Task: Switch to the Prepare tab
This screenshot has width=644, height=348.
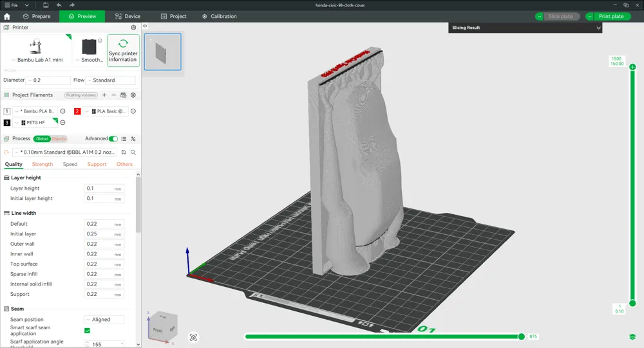Action: pyautogui.click(x=37, y=17)
